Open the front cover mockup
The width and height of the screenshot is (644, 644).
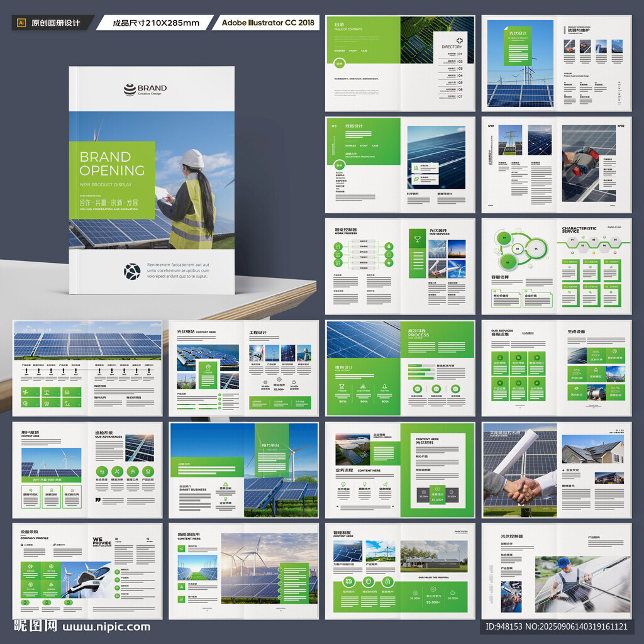pos(152,180)
